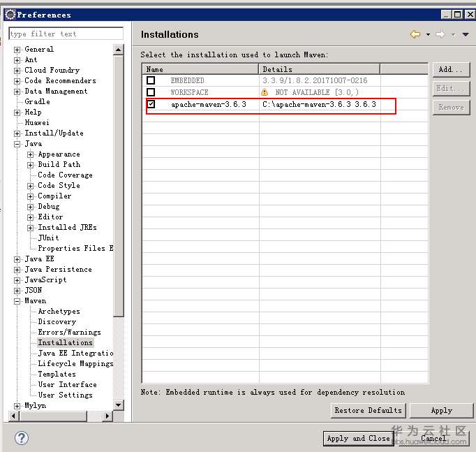
Task: Click Restore Defaults button
Action: click(x=369, y=410)
